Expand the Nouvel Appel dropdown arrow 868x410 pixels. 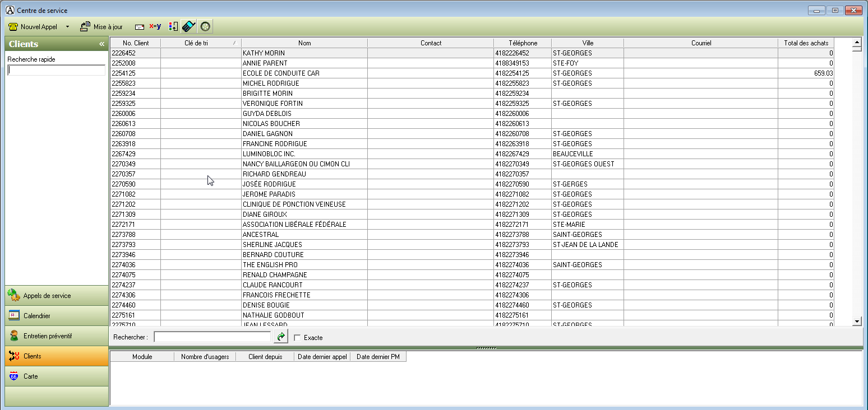[x=67, y=26]
